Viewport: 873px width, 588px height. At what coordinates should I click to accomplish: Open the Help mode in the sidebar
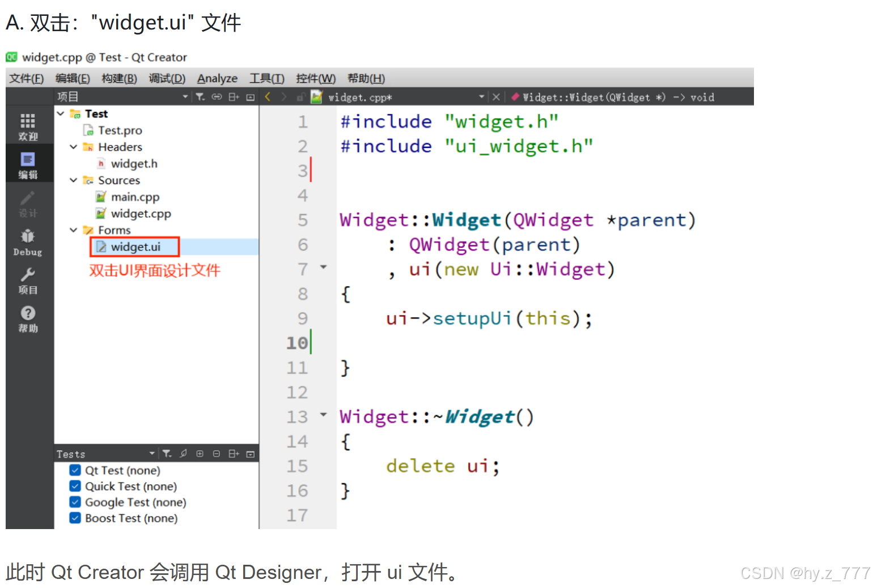[x=28, y=319]
